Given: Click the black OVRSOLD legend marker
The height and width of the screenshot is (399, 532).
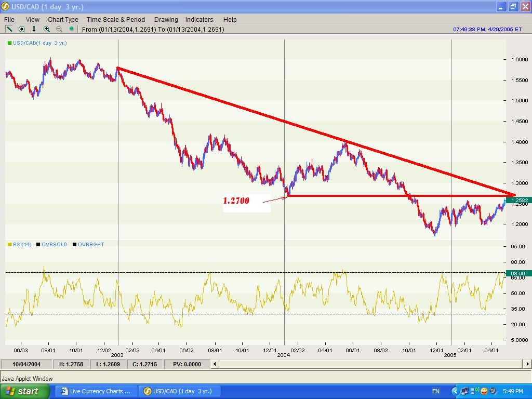Looking at the screenshot, I should 38,244.
